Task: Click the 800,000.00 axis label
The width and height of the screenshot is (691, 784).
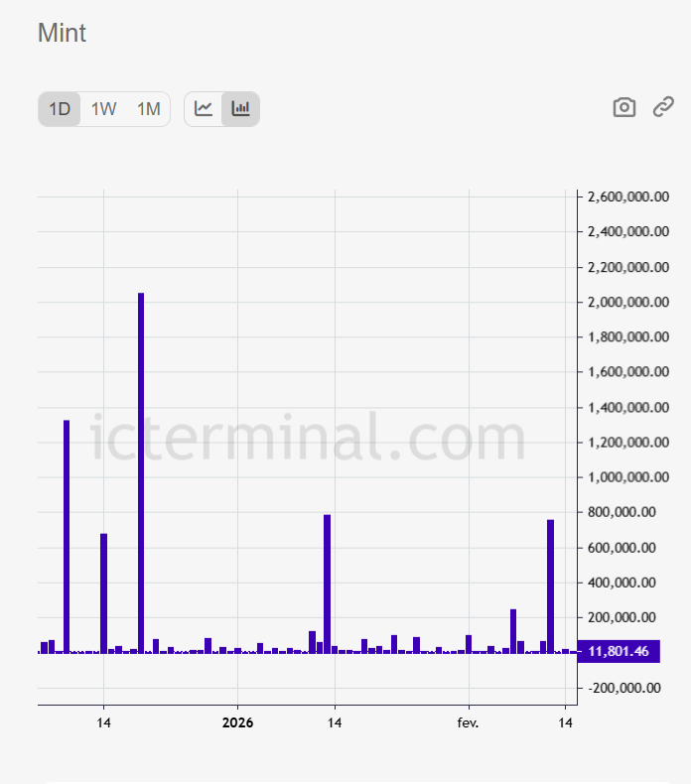Action: click(622, 512)
